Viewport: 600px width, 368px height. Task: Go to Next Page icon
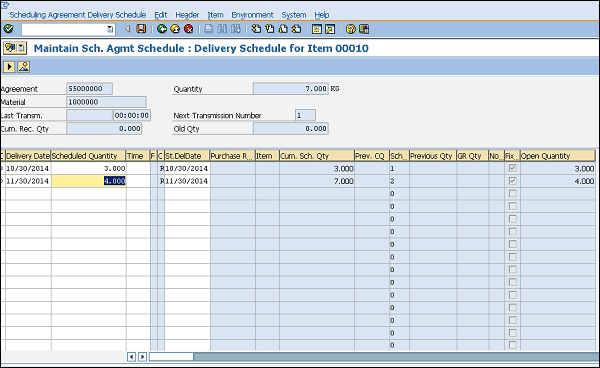pos(283,29)
